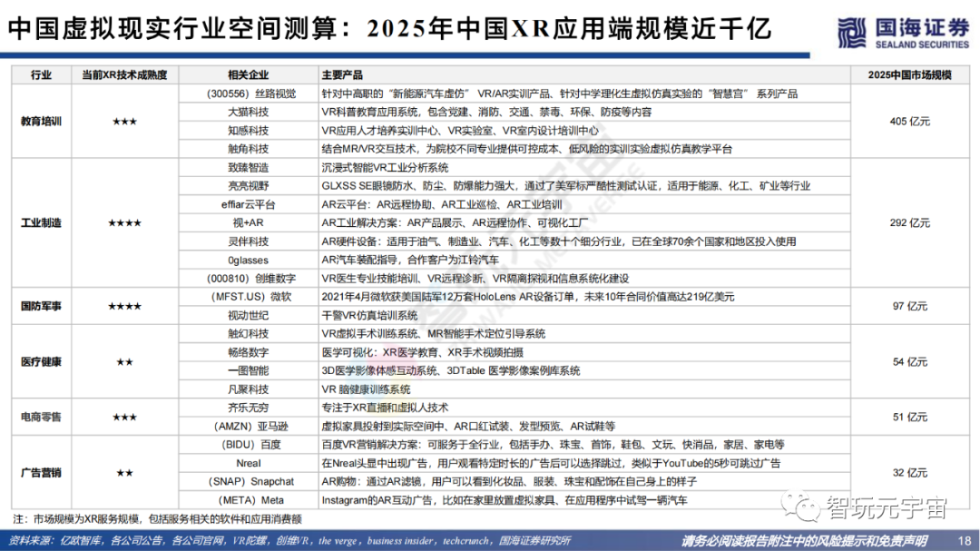The image size is (980, 551).
Task: Click the 畅络数字 company cell
Action: coord(248,352)
